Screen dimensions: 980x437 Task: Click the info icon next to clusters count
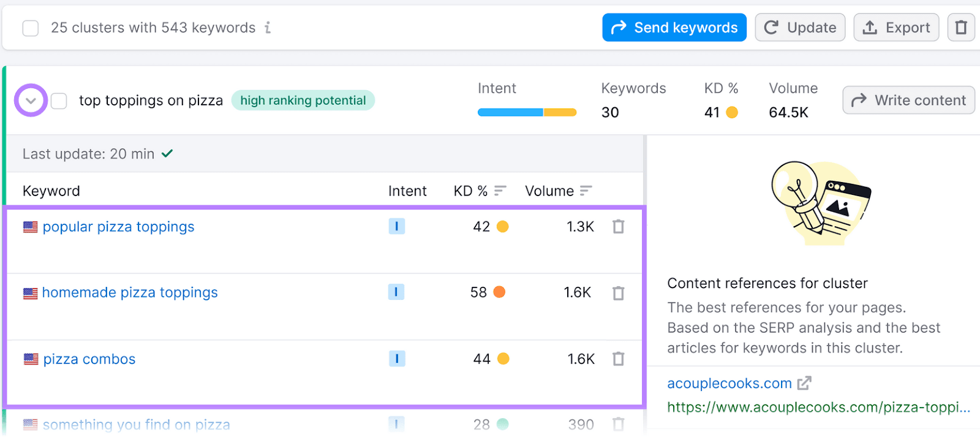tap(268, 28)
